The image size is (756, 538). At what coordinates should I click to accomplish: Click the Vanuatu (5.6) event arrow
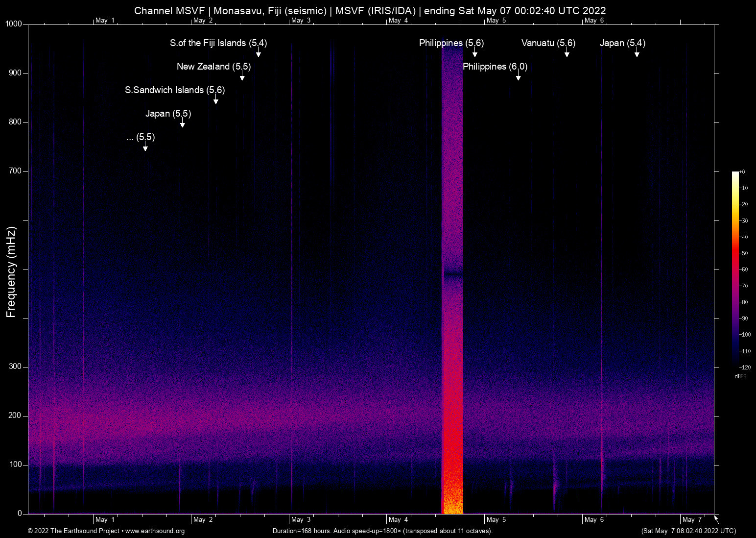point(567,53)
